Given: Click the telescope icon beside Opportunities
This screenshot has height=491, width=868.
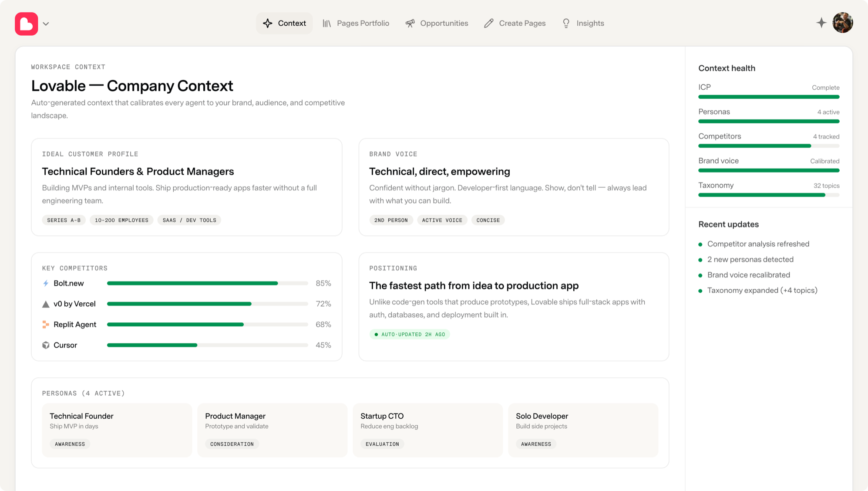Looking at the screenshot, I should 410,23.
